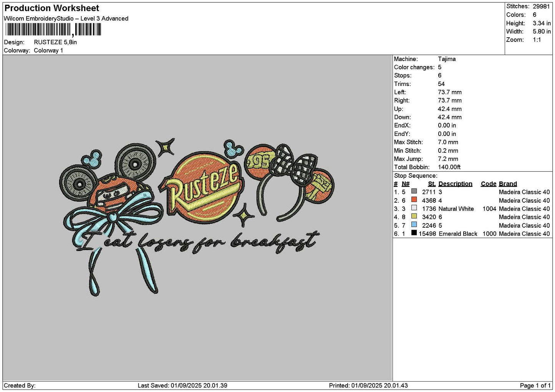
Task: Click the Machine value 'Tajima'
Action: coord(447,59)
